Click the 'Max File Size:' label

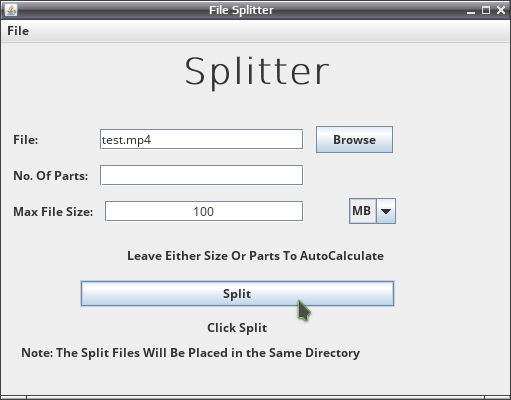pyautogui.click(x=53, y=212)
